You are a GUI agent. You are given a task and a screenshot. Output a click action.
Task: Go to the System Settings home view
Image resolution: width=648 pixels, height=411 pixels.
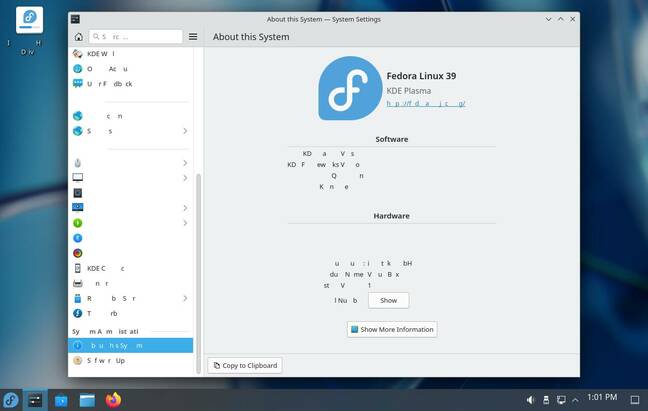pos(79,37)
